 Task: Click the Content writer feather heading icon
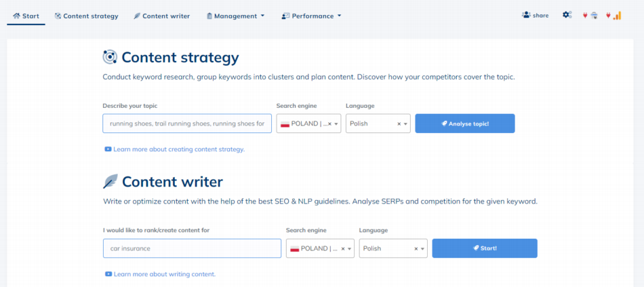110,181
